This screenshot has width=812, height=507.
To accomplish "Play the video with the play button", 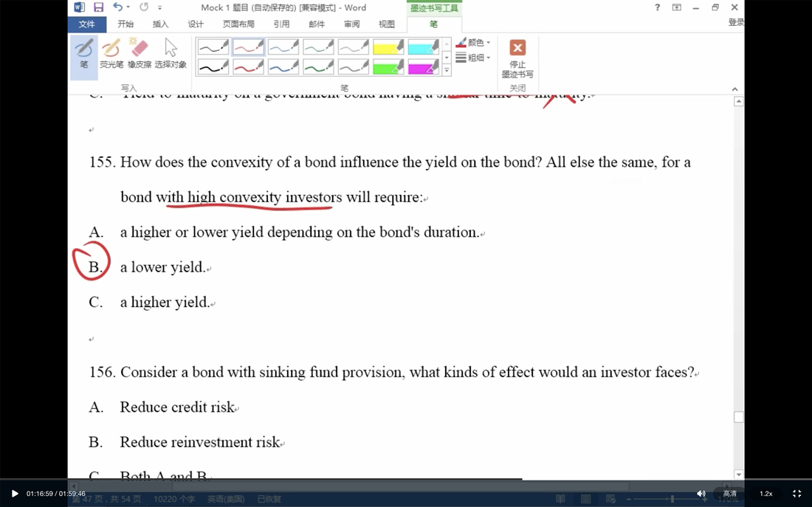I will pyautogui.click(x=15, y=494).
